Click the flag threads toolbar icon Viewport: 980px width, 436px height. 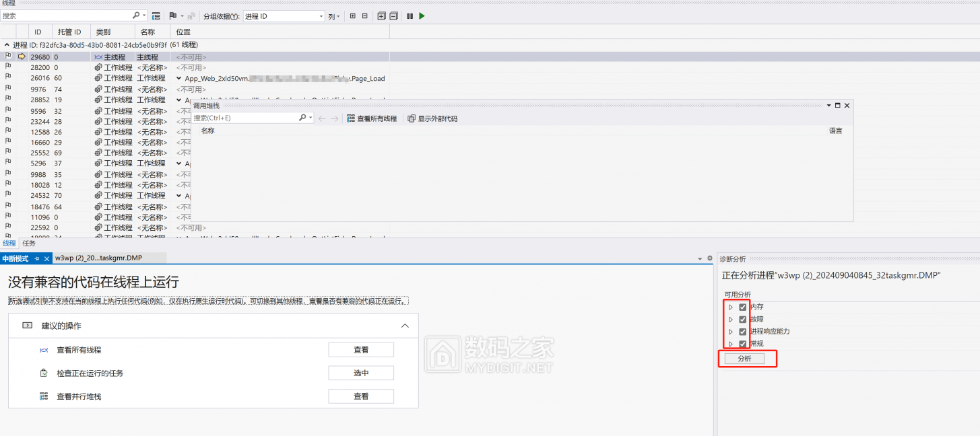[x=172, y=15]
